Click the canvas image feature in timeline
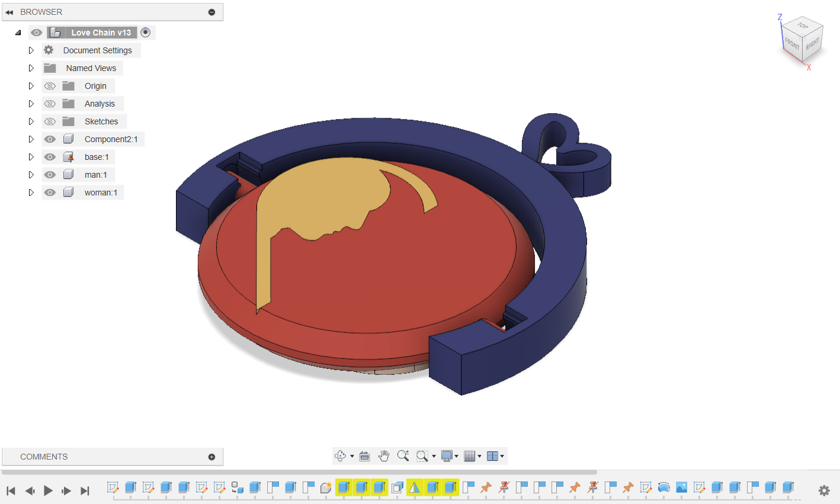Screen dimensions: 840x504 [681, 487]
